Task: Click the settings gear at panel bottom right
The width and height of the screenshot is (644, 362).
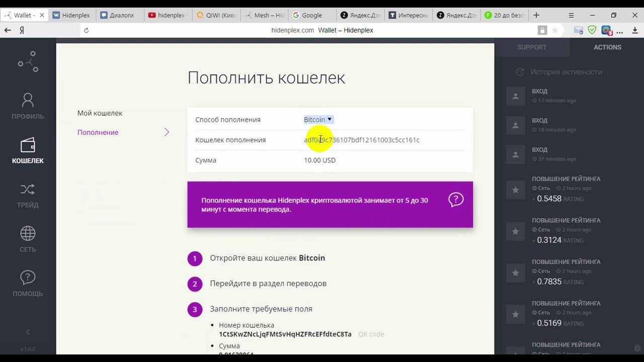Action: click(637, 348)
